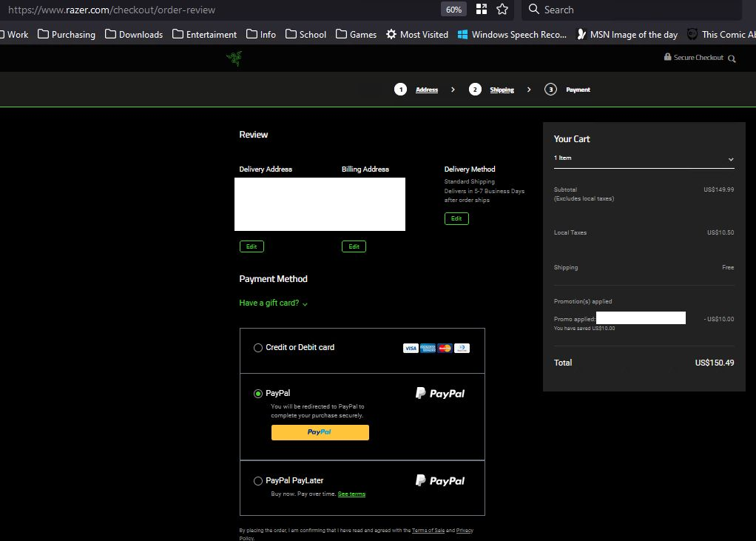Open the This Comic bookmark
The height and width of the screenshot is (541, 756).
point(721,34)
